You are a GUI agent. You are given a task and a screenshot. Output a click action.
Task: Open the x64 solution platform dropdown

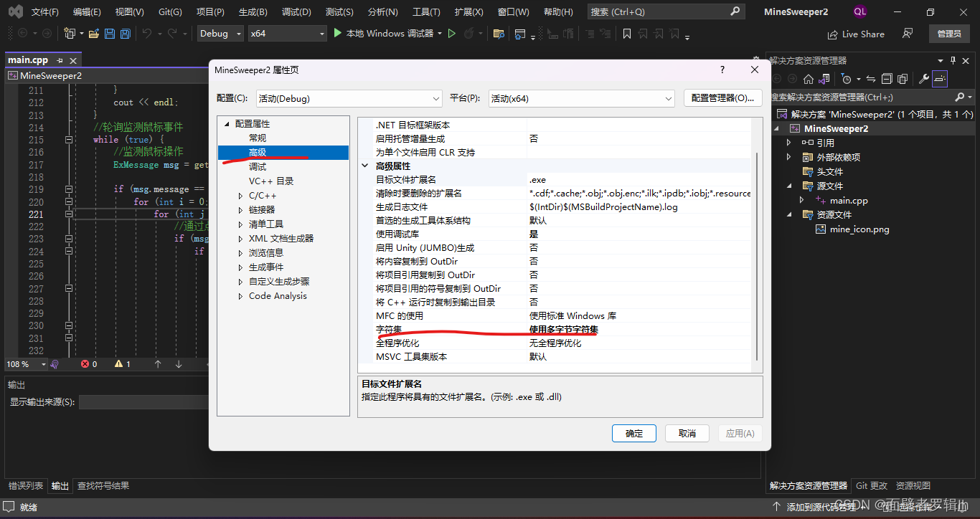pos(287,34)
